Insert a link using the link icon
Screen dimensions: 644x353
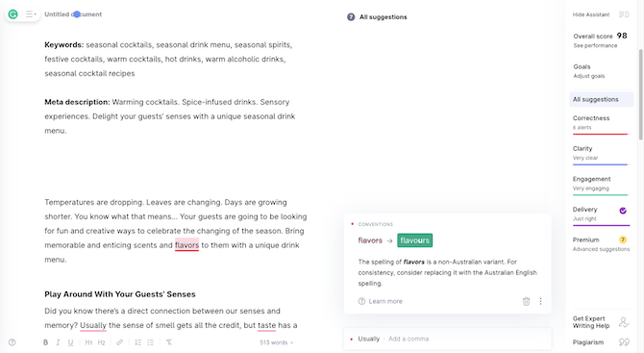(119, 342)
